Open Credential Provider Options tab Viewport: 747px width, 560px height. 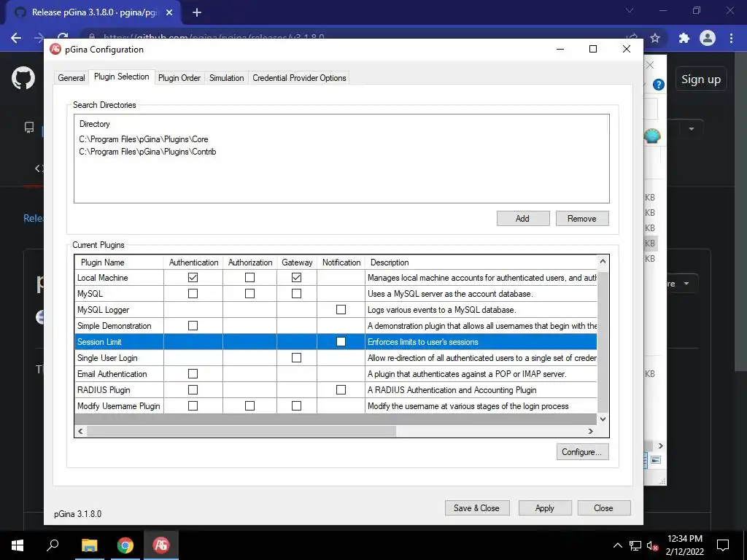click(x=299, y=78)
